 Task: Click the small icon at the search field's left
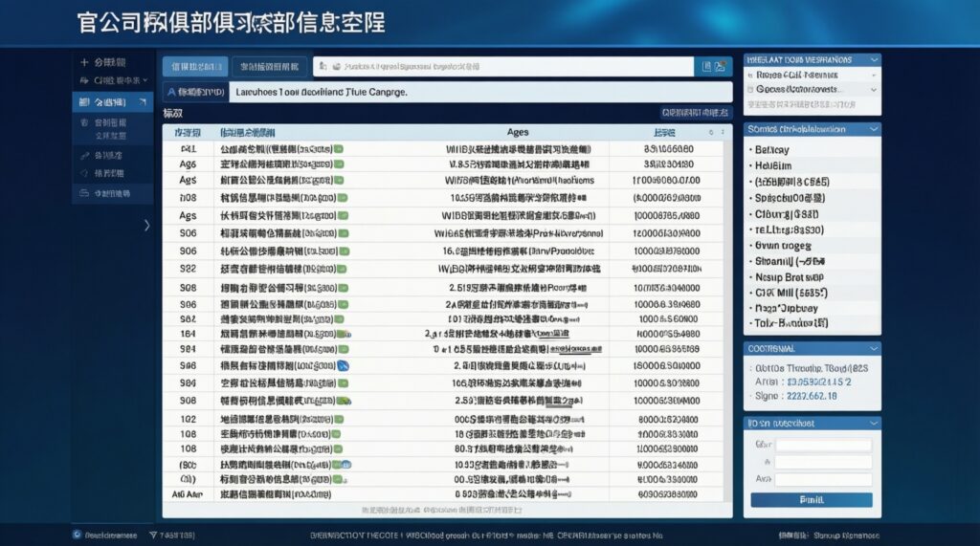(323, 67)
